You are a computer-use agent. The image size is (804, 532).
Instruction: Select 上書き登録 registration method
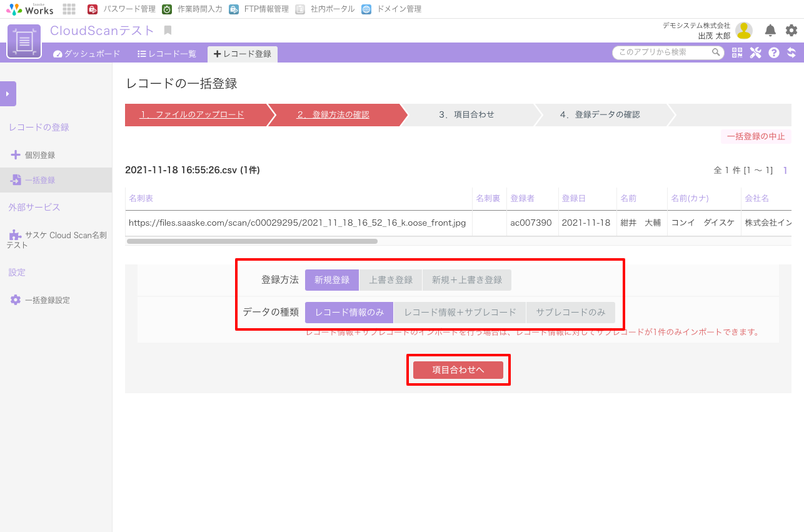pos(391,280)
